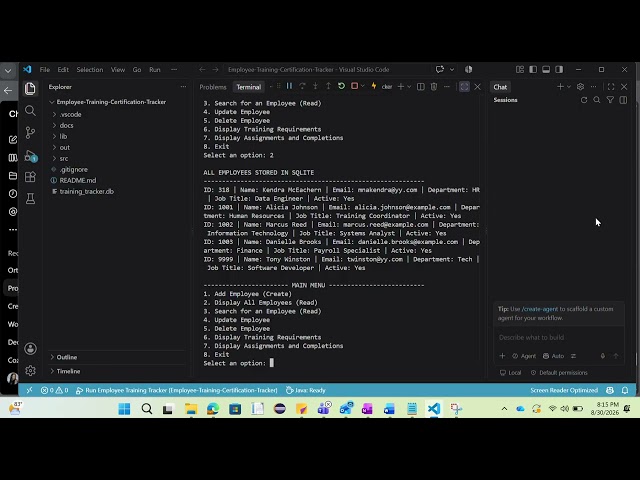Screen dimensions: 640x480
Task: Open the Explorer view in activity bar
Action: pyautogui.click(x=30, y=88)
